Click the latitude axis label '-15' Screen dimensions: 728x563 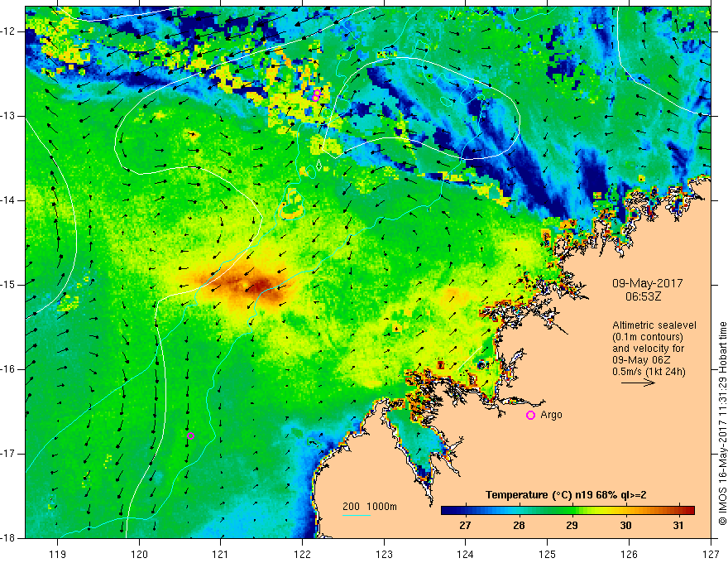point(9,285)
